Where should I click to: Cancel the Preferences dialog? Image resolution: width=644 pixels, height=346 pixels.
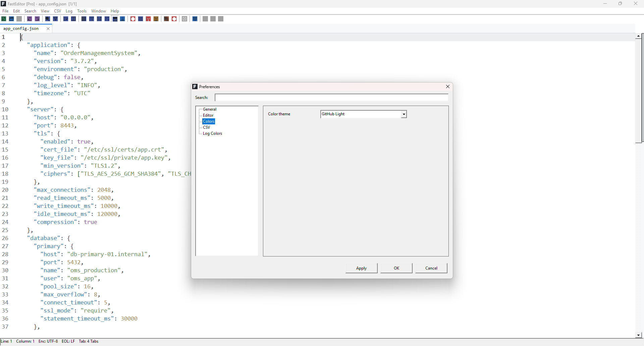431,268
